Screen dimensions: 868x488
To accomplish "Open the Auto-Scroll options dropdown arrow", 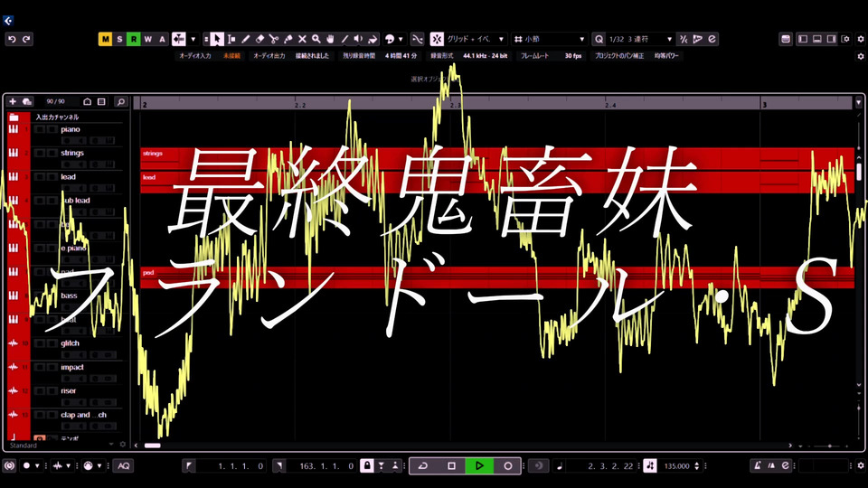I will pyautogui.click(x=193, y=39).
